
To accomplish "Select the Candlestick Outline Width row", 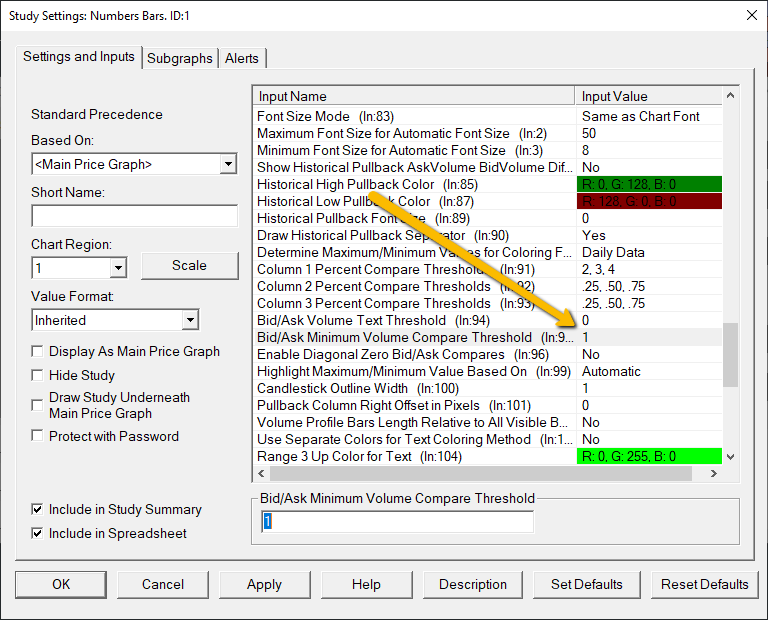I will pos(488,388).
